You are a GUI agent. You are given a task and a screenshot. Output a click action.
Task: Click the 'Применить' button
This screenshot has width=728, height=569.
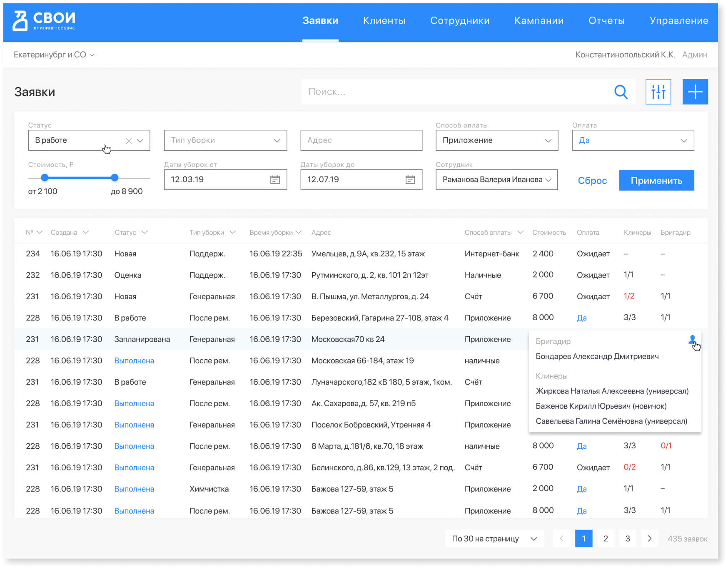pos(656,181)
